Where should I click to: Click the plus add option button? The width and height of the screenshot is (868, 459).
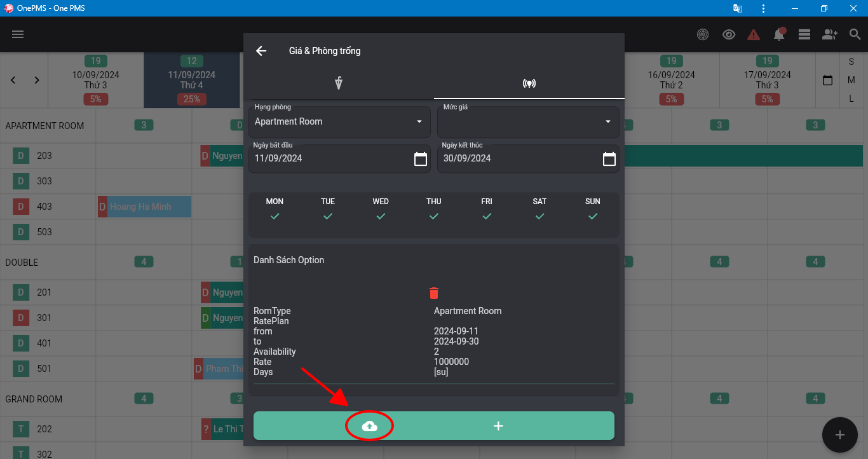498,426
